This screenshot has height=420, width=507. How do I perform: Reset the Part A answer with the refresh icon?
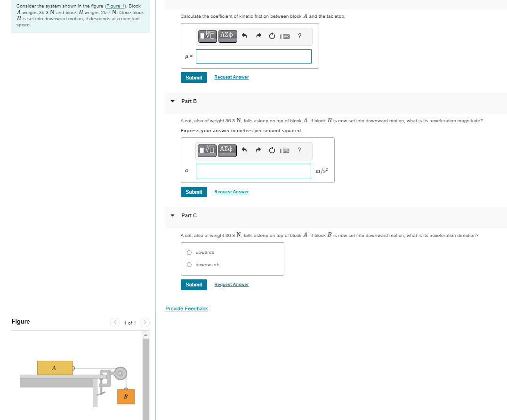[x=272, y=36]
